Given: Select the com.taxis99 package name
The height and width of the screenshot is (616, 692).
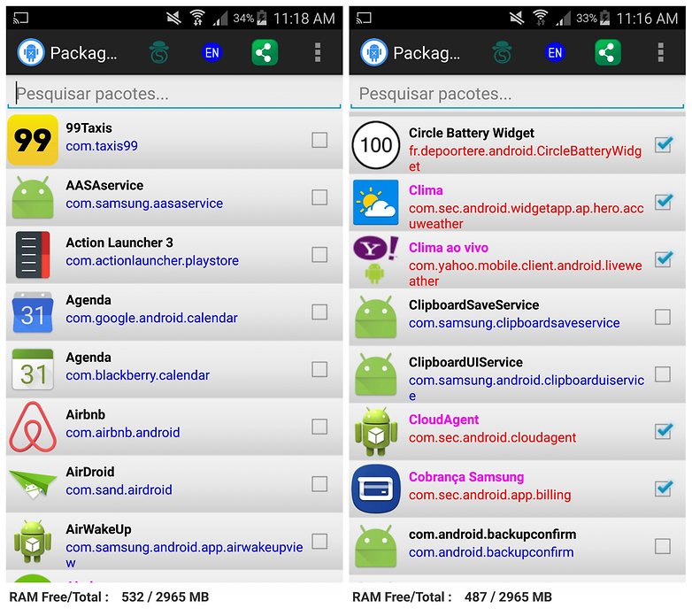Looking at the screenshot, I should click(x=102, y=146).
